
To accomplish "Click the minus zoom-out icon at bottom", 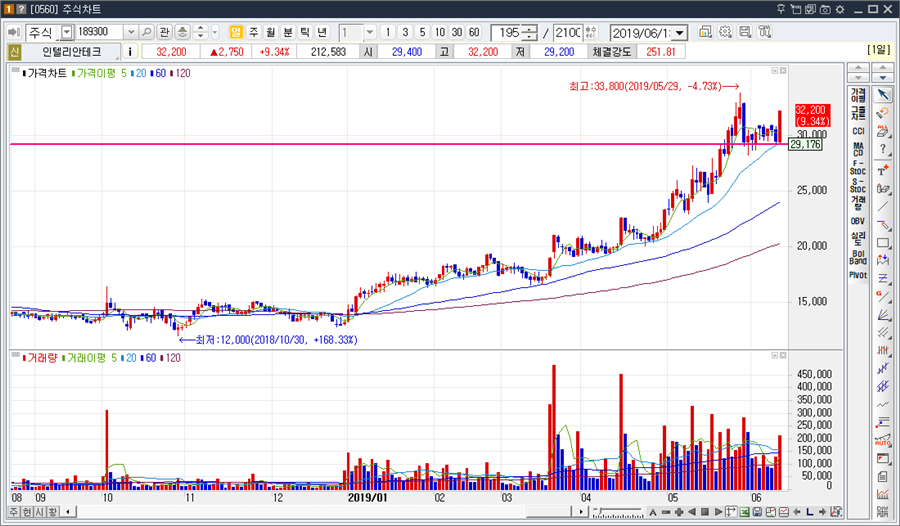I will click(666, 512).
